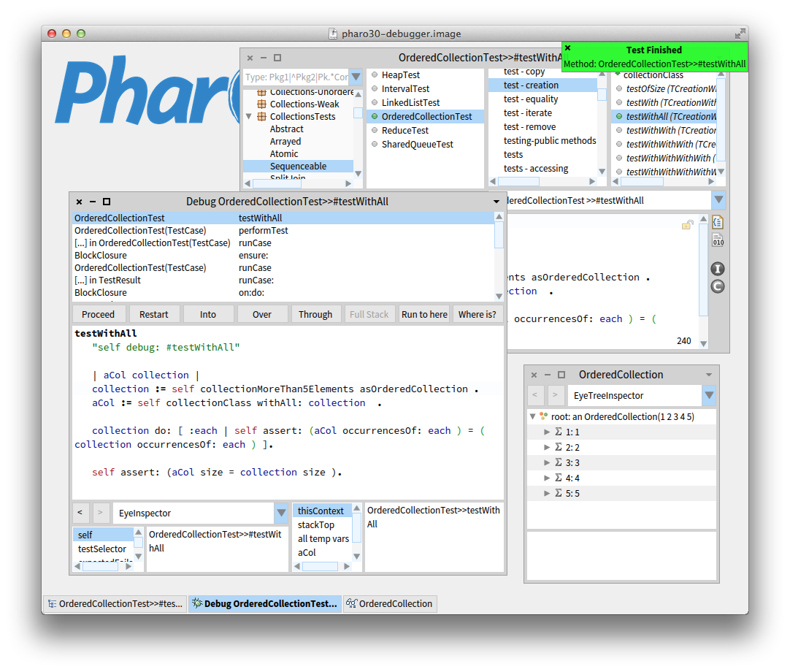Click ReduceTest test status bullet
This screenshot has width=790, height=672.
375,130
